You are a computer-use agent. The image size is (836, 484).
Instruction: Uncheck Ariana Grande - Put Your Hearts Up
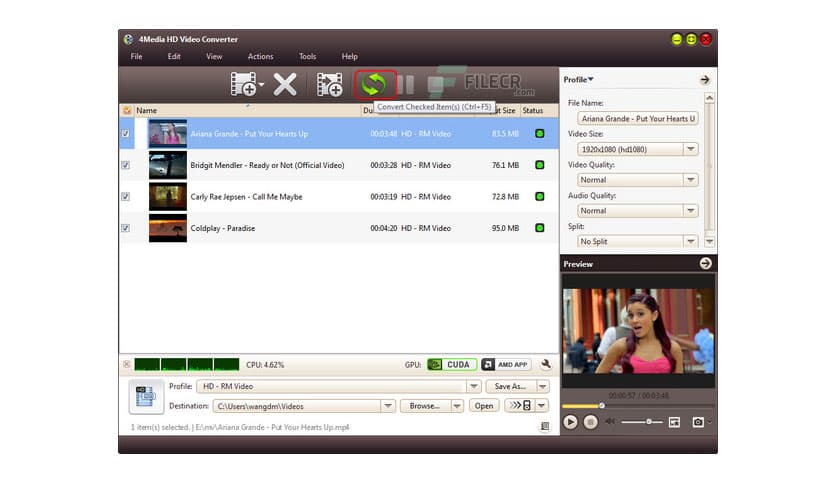(125, 134)
